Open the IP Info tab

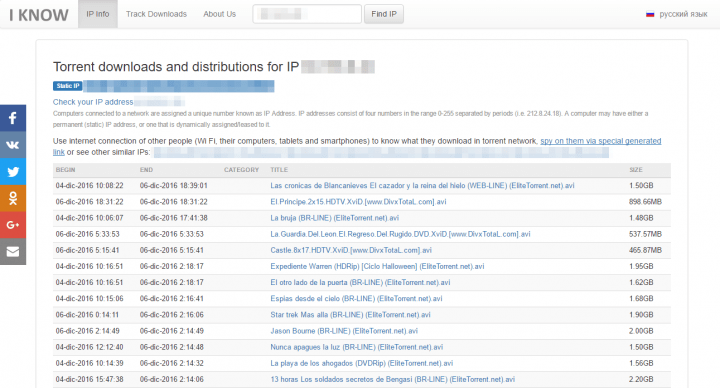click(98, 14)
